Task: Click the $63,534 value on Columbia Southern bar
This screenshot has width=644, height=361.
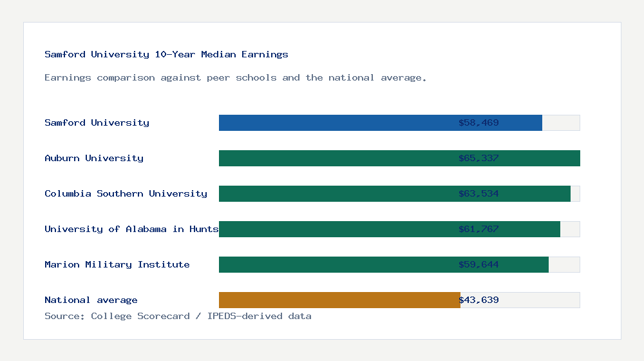Action: 478,193
